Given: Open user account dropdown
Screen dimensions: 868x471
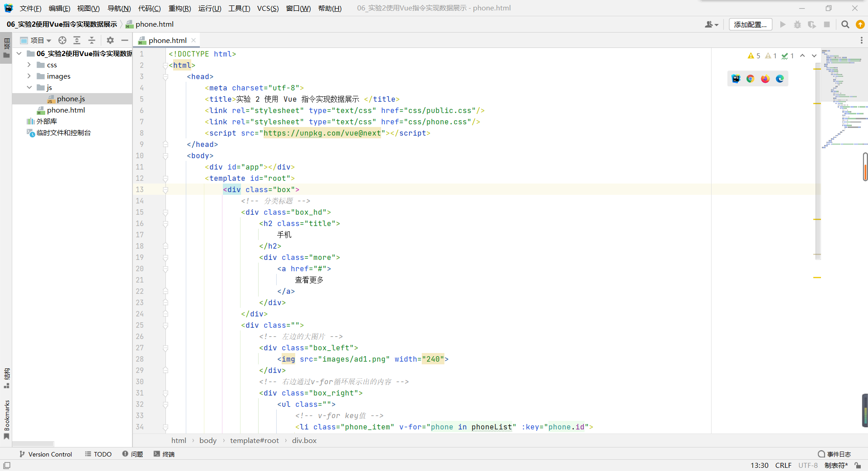Looking at the screenshot, I should [712, 24].
